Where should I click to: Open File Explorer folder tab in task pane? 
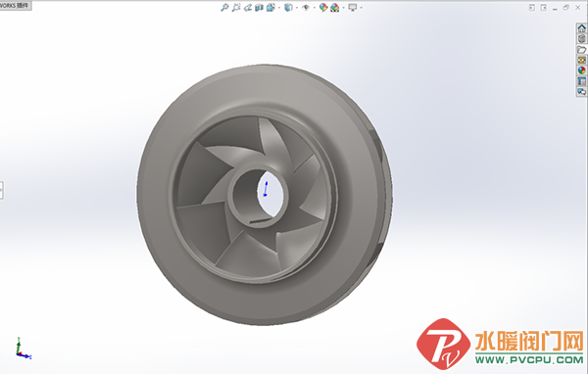(x=581, y=50)
